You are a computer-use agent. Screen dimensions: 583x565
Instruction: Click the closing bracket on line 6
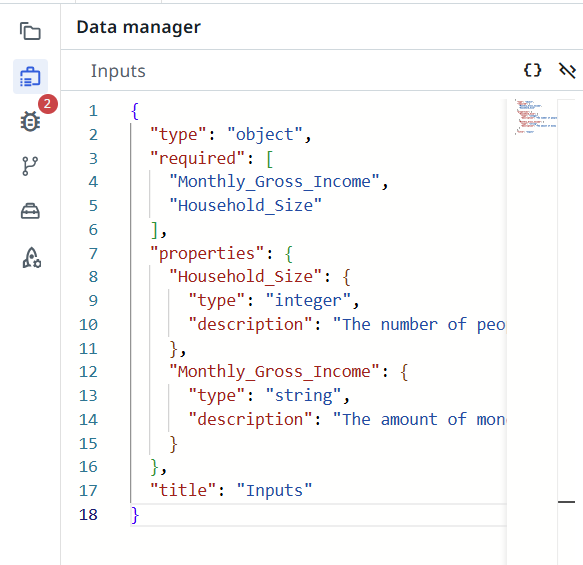(155, 230)
